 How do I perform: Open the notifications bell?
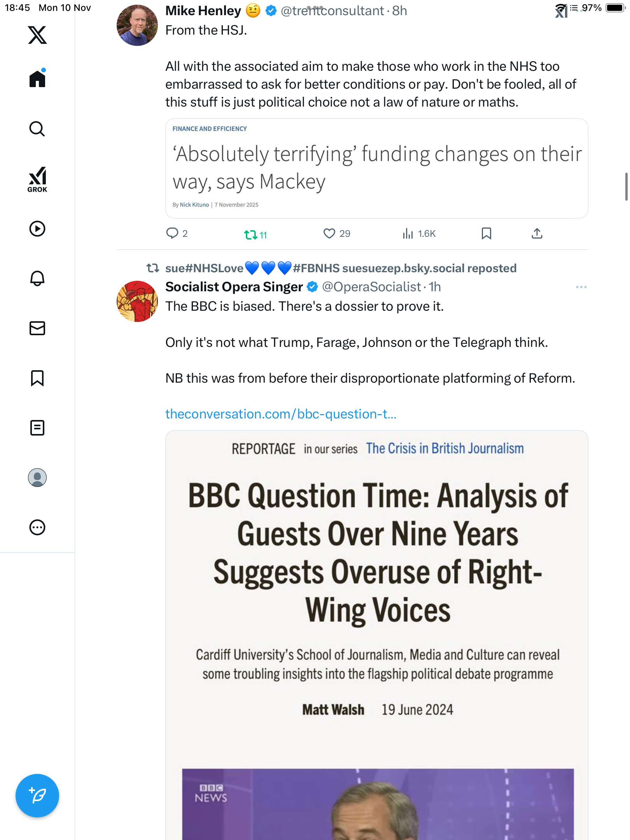click(x=37, y=278)
